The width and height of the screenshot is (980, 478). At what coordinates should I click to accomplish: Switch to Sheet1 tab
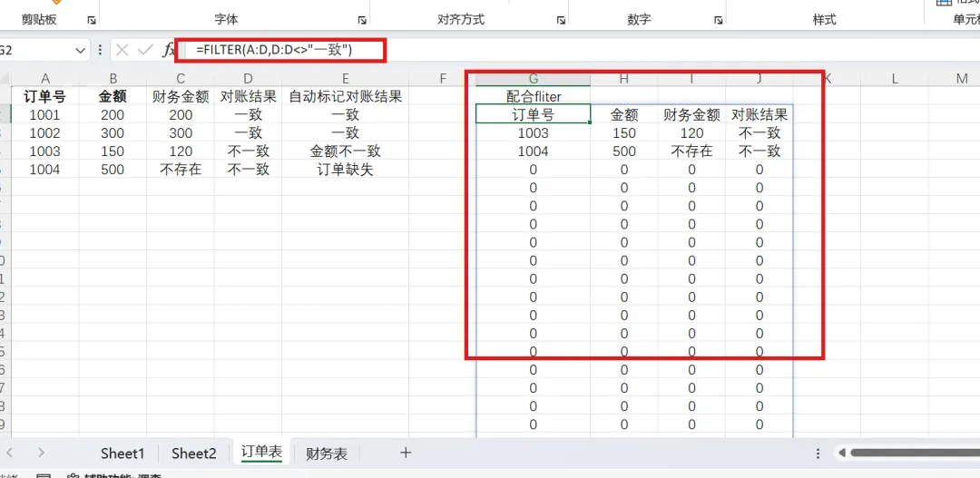[x=122, y=454]
